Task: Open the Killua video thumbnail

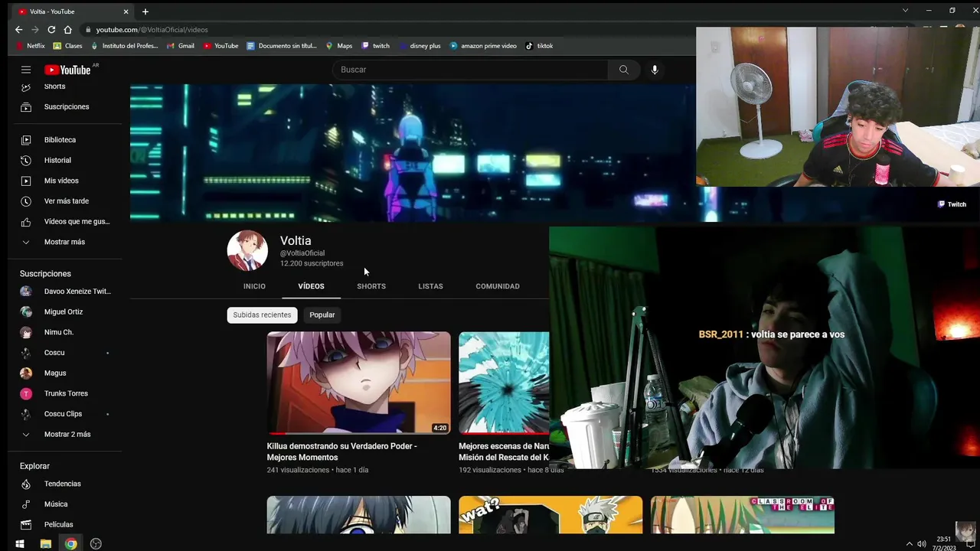Action: [358, 383]
